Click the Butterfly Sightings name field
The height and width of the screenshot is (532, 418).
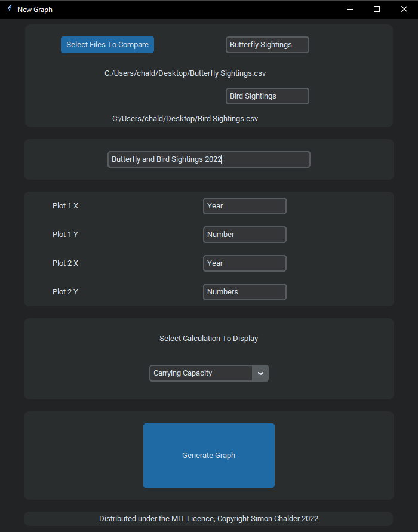tap(267, 44)
